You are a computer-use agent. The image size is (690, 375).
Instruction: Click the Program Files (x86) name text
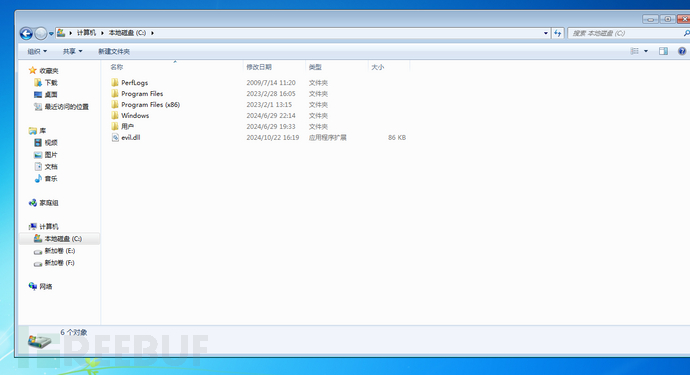(150, 104)
